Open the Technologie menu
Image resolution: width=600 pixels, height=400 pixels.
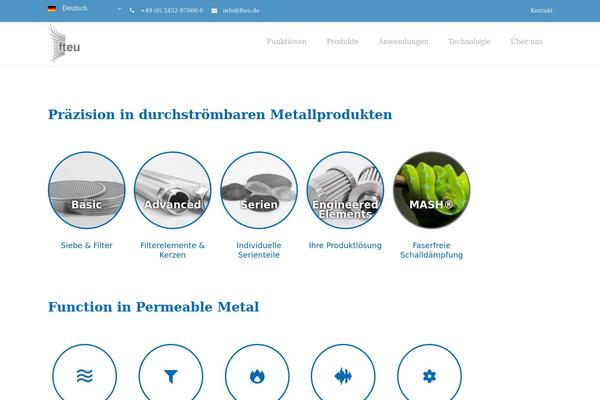tap(469, 41)
